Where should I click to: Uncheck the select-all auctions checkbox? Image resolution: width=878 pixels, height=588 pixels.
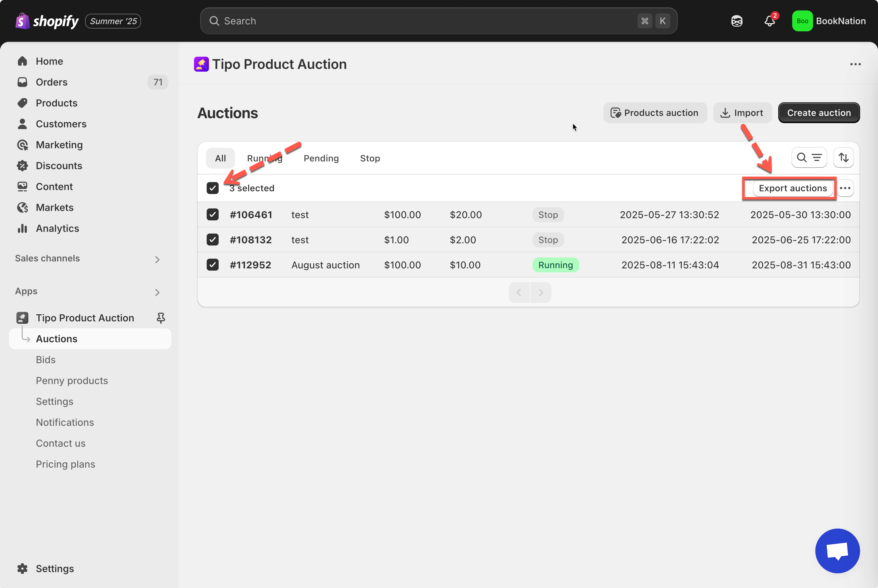(x=213, y=188)
